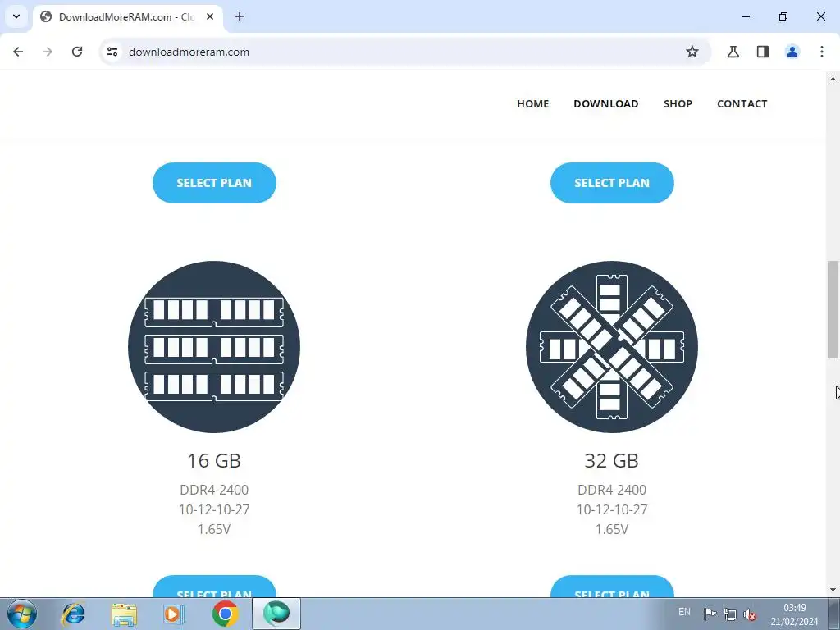The height and width of the screenshot is (630, 840).
Task: Click 10-12-10-27 timing under 32 GB
Action: pos(612,509)
